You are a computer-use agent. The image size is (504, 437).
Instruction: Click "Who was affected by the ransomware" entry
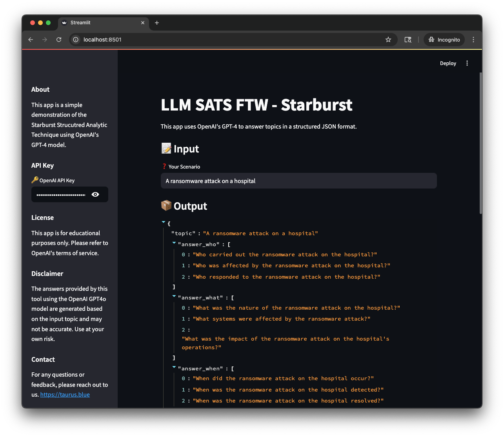coord(291,265)
